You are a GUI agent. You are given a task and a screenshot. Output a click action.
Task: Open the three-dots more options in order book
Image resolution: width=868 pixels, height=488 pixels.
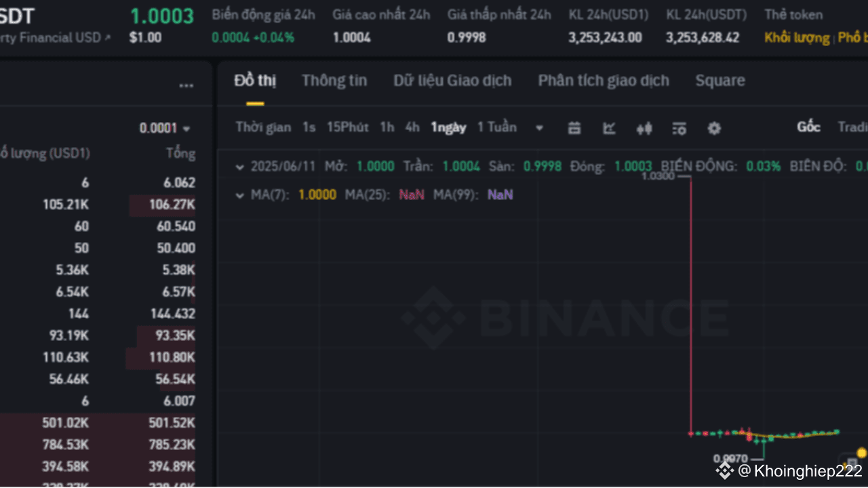pyautogui.click(x=186, y=85)
